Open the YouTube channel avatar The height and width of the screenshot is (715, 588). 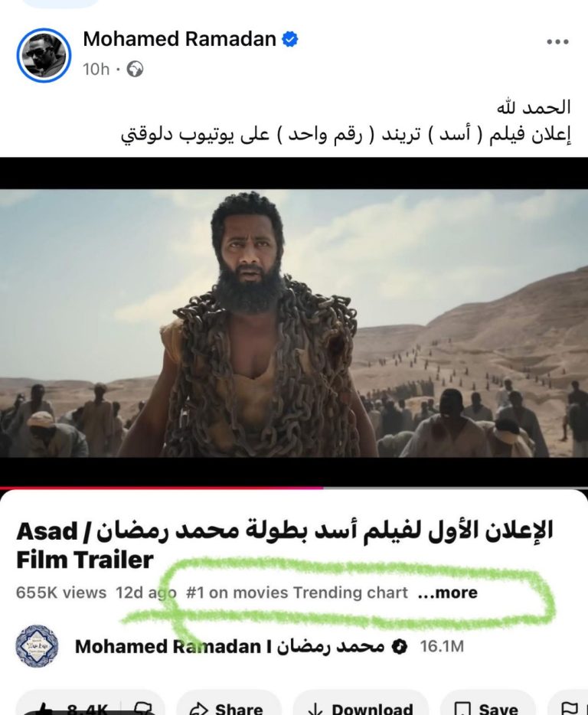37,646
